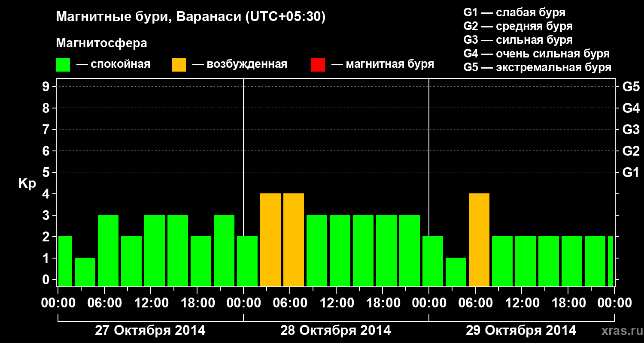The image size is (644, 343).
Task: Click the G1 storm level label on axis
Action: pyautogui.click(x=631, y=173)
